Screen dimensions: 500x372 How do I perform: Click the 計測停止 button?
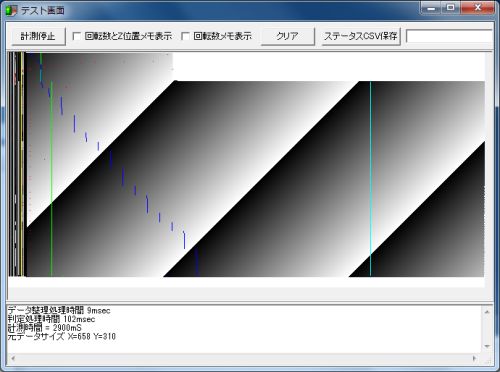click(38, 36)
